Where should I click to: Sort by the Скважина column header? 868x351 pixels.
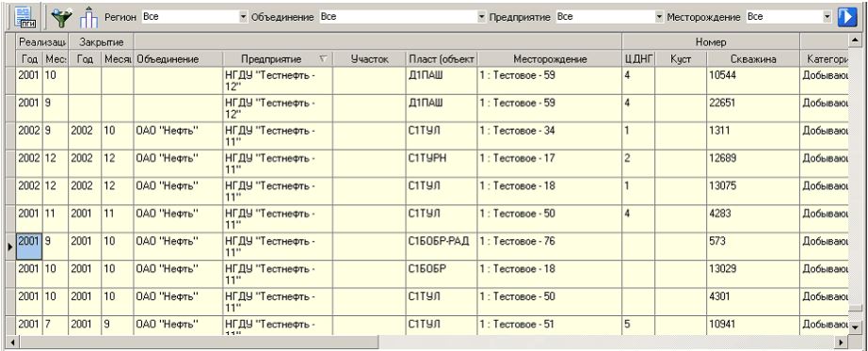752,59
